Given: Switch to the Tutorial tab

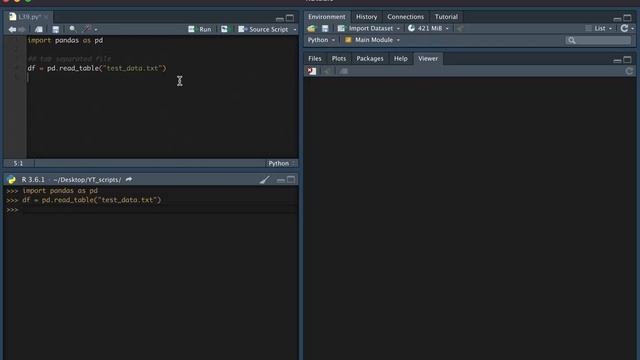Looking at the screenshot, I should coord(446,17).
